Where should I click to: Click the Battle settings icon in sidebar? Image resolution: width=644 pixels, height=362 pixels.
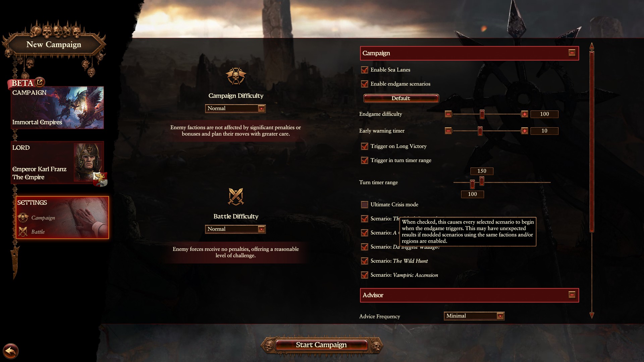click(x=23, y=231)
